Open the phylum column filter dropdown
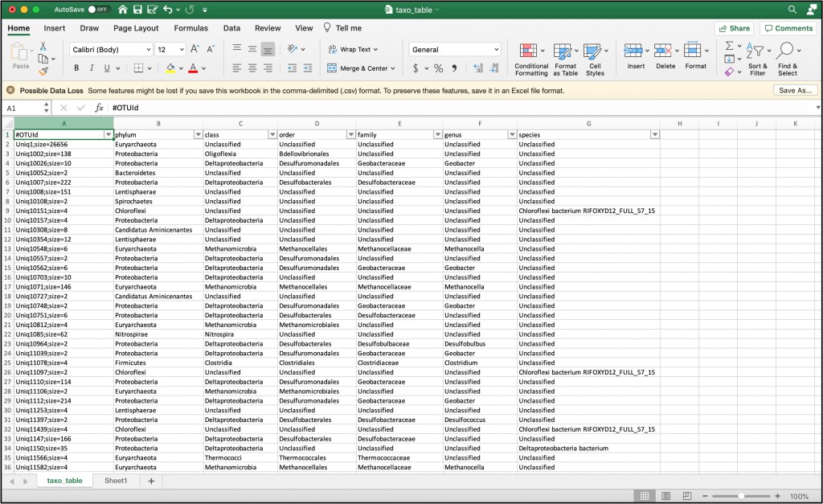The height and width of the screenshot is (504, 823). pyautogui.click(x=199, y=134)
